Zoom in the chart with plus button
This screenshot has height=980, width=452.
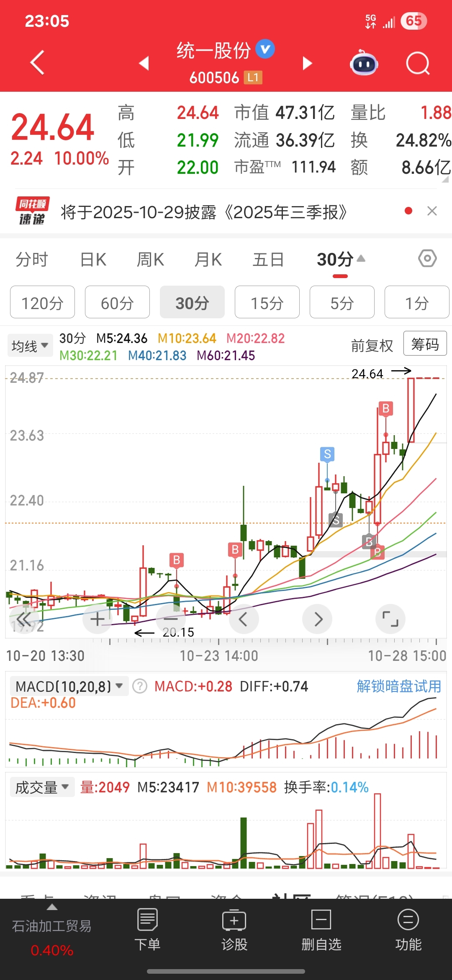(x=98, y=619)
